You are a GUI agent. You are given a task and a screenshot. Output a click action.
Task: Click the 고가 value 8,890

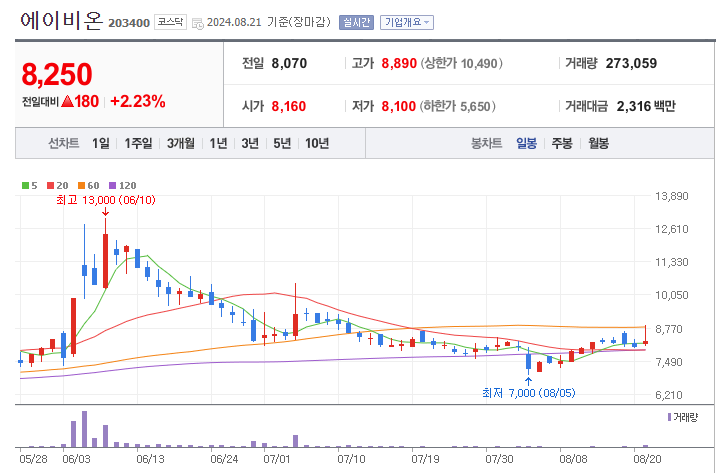click(x=399, y=63)
